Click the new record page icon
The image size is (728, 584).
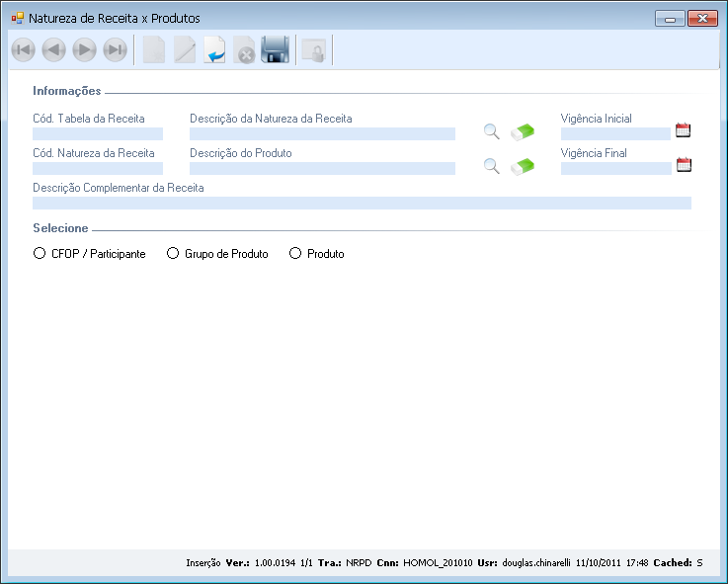point(154,49)
